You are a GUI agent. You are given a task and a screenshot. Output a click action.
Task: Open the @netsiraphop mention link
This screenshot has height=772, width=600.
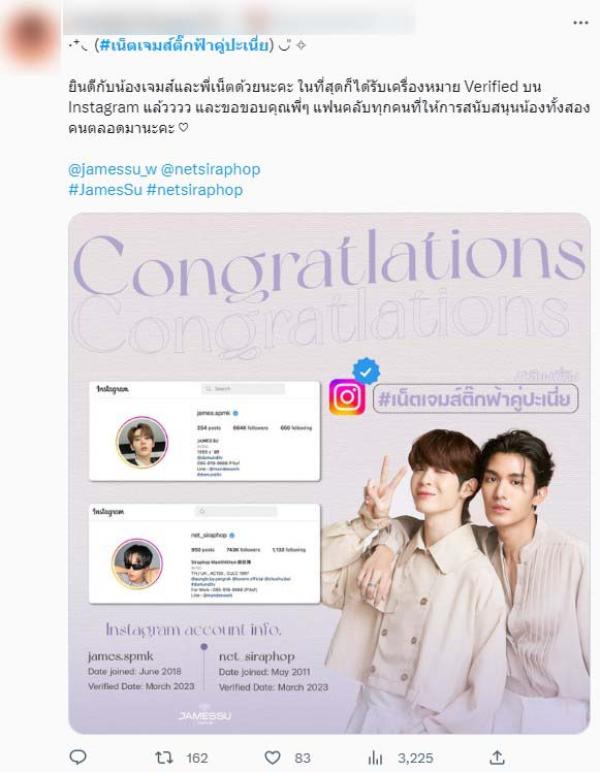(211, 169)
